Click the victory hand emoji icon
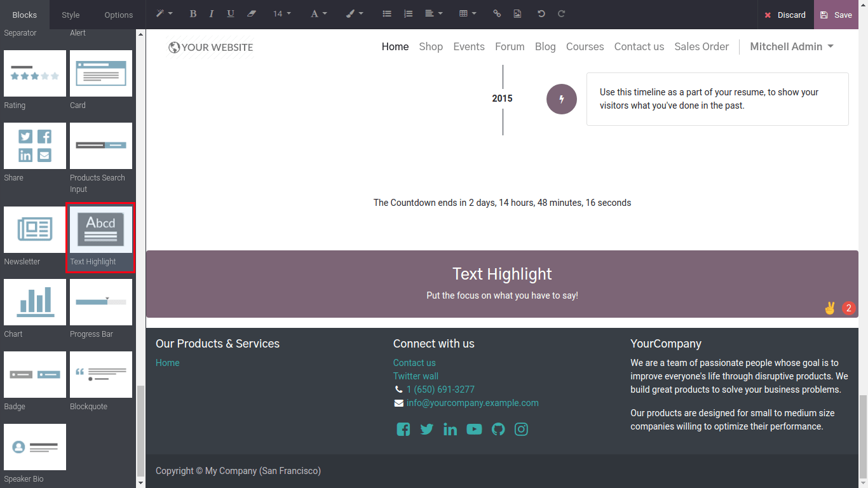The image size is (868, 488). pyautogui.click(x=829, y=309)
